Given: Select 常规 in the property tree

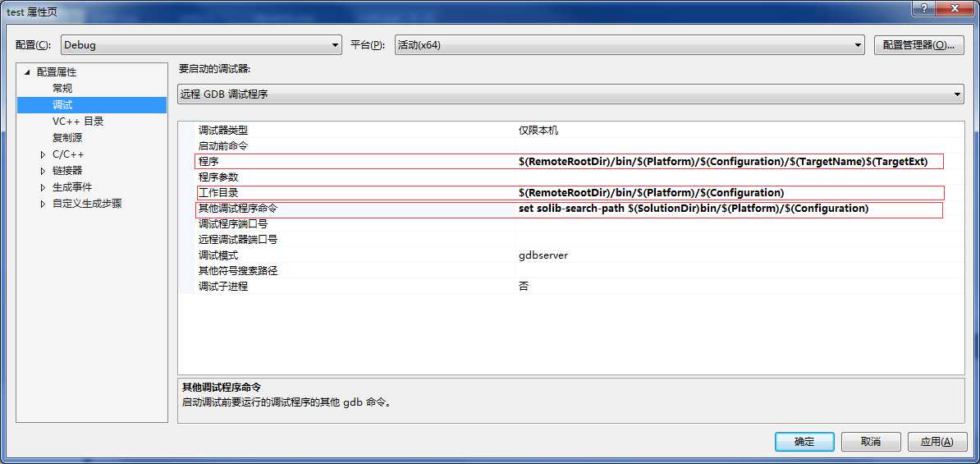Looking at the screenshot, I should coord(62,89).
